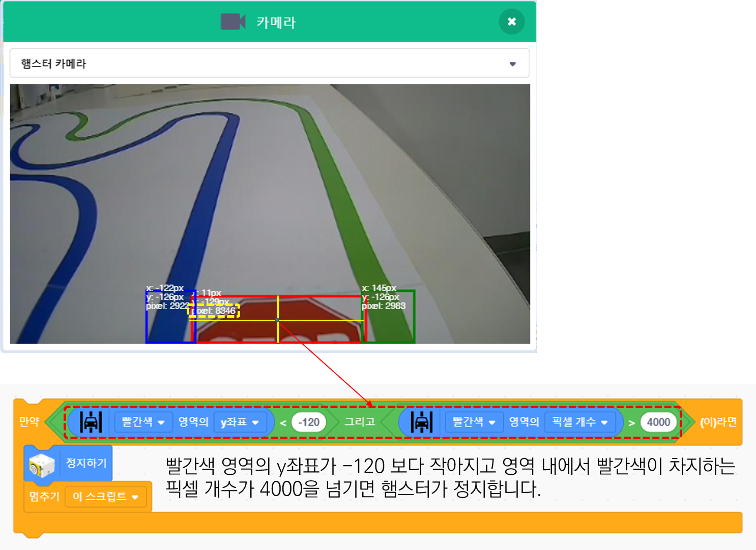
Task: Click the description starting '빨간색 영역의 y좌표가'
Action: [450, 477]
